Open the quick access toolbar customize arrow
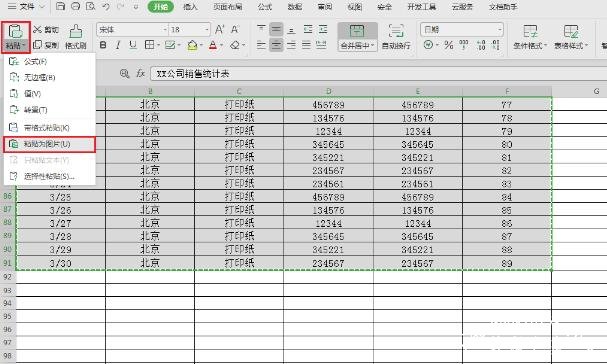Viewport: 607px width, 364px height. 135,7
